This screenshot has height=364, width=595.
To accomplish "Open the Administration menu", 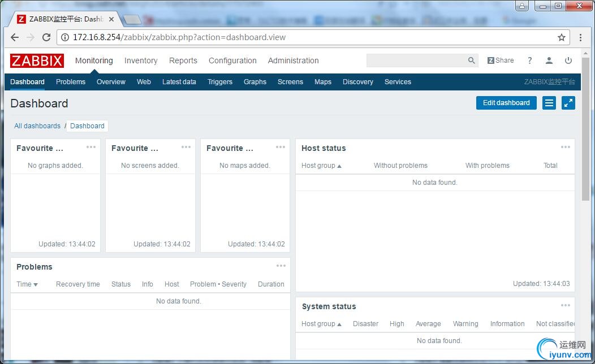I will point(294,60).
